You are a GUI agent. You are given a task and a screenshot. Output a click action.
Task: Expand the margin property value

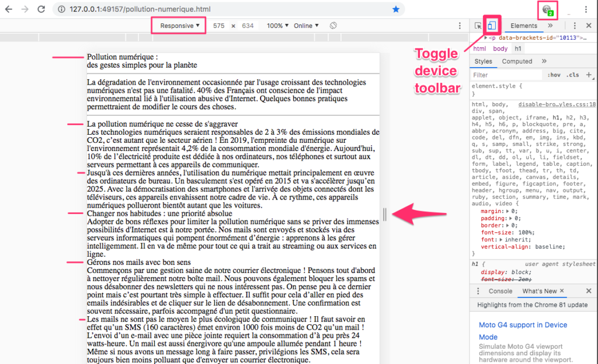click(507, 211)
